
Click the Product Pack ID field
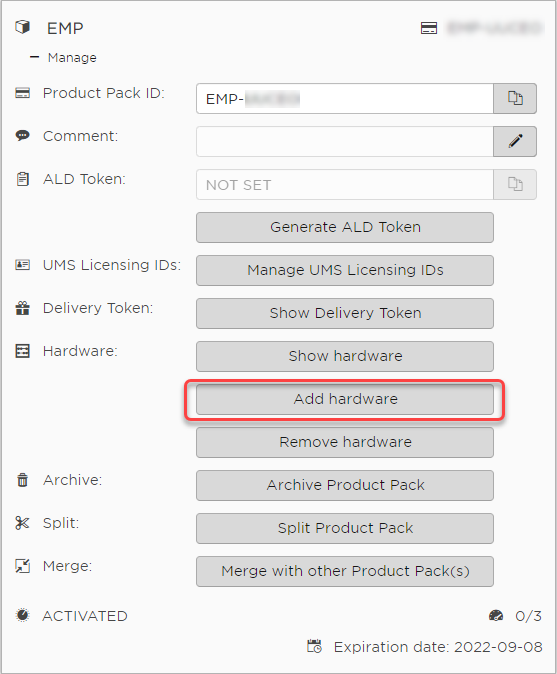(345, 98)
